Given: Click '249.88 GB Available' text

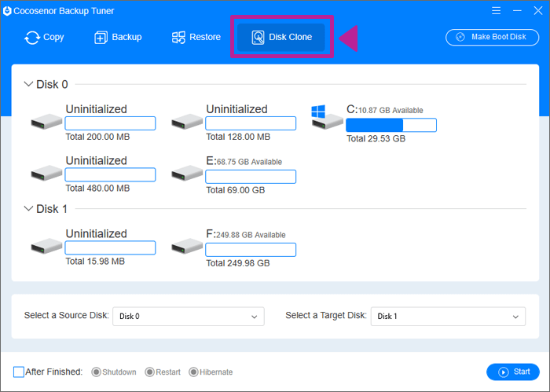Looking at the screenshot, I should point(251,235).
